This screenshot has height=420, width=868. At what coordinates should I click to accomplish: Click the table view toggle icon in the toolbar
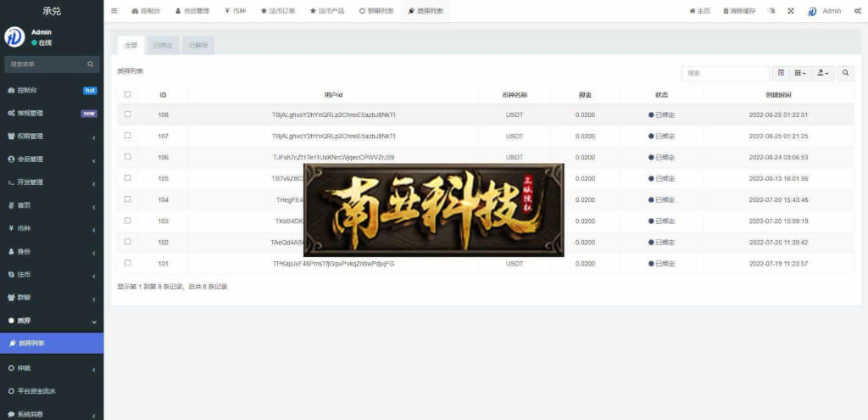tap(781, 73)
